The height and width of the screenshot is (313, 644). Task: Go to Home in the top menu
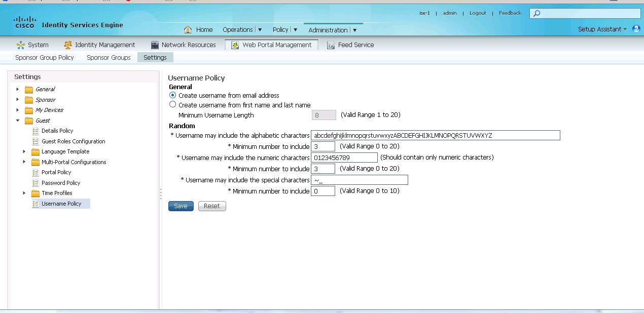coord(204,29)
